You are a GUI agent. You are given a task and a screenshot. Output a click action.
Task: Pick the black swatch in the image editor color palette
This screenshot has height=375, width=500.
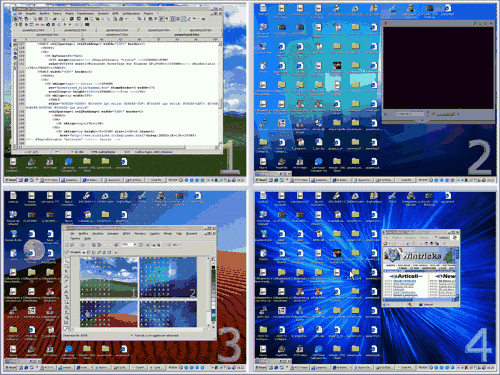pos(214,266)
